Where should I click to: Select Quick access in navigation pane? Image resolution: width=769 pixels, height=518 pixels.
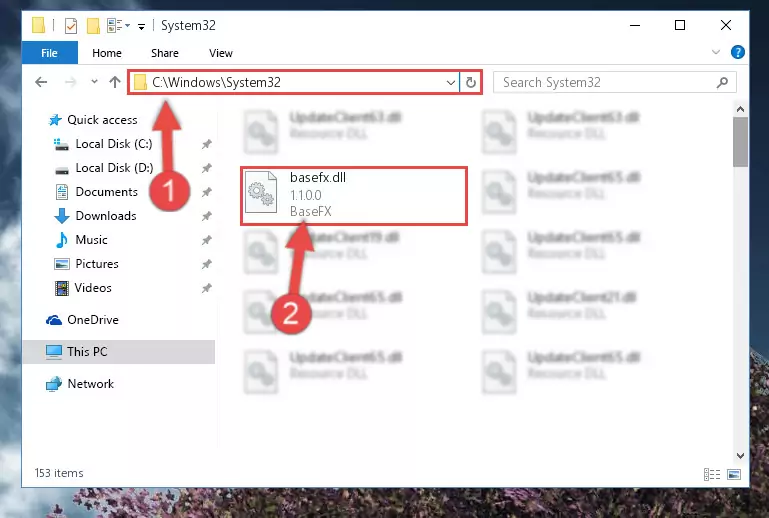(x=102, y=120)
